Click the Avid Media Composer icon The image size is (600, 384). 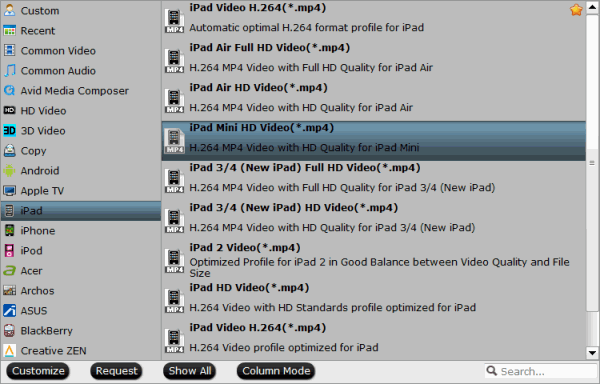(9, 91)
